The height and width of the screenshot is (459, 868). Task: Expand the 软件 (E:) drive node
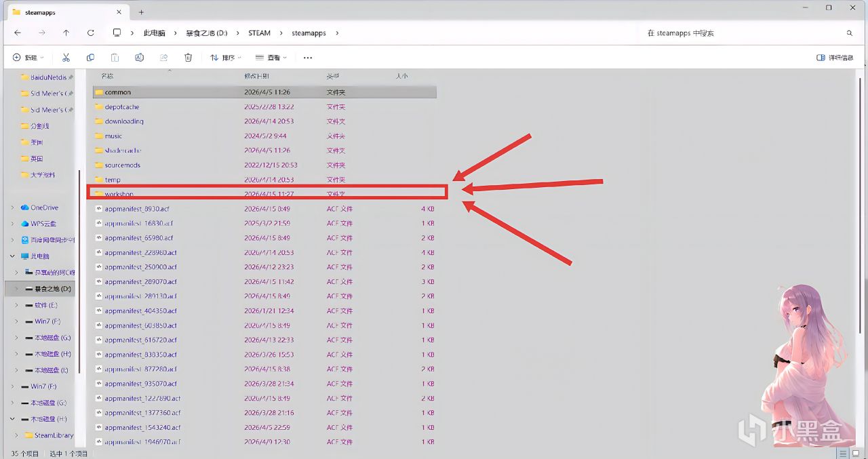pyautogui.click(x=17, y=305)
